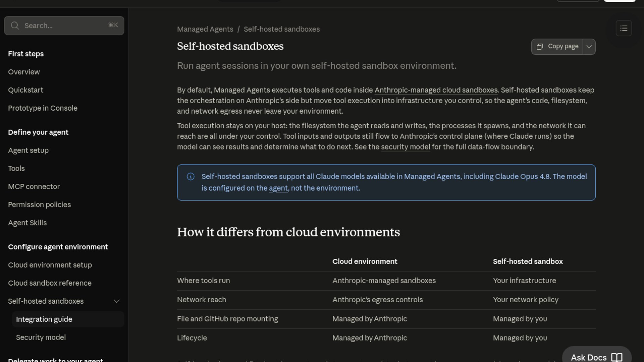The image size is (644, 362).
Task: Click Managed by Anthropic in Lifecycle row
Action: (x=370, y=338)
